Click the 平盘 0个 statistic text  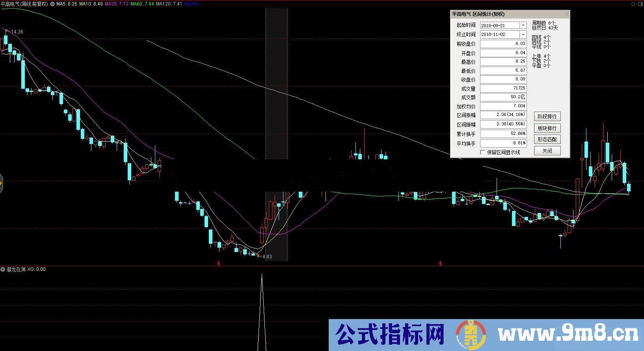(541, 65)
